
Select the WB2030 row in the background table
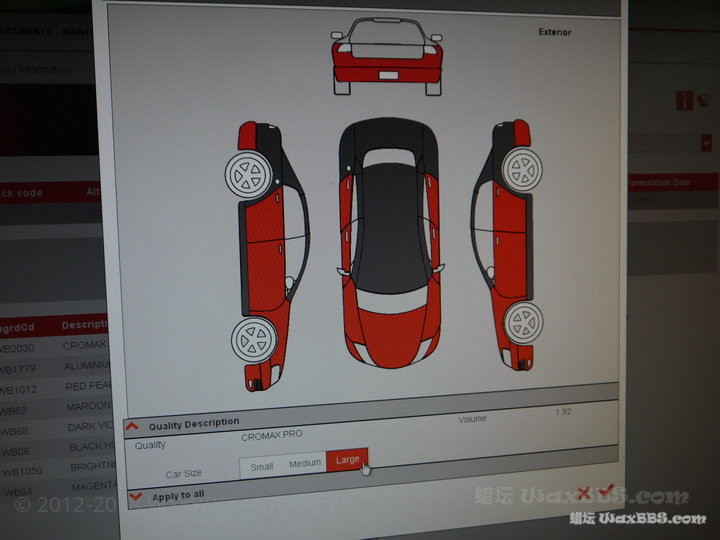click(x=30, y=347)
